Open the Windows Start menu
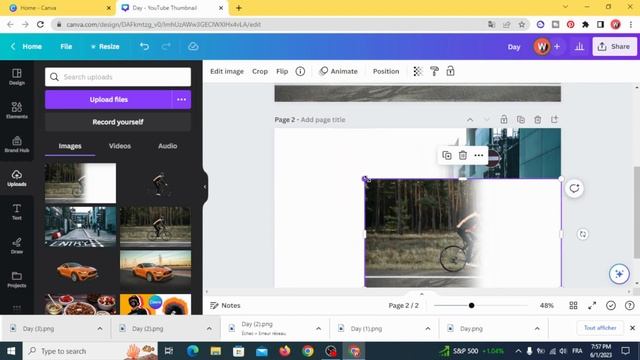Screen dimensions: 640x360 tap(11, 351)
